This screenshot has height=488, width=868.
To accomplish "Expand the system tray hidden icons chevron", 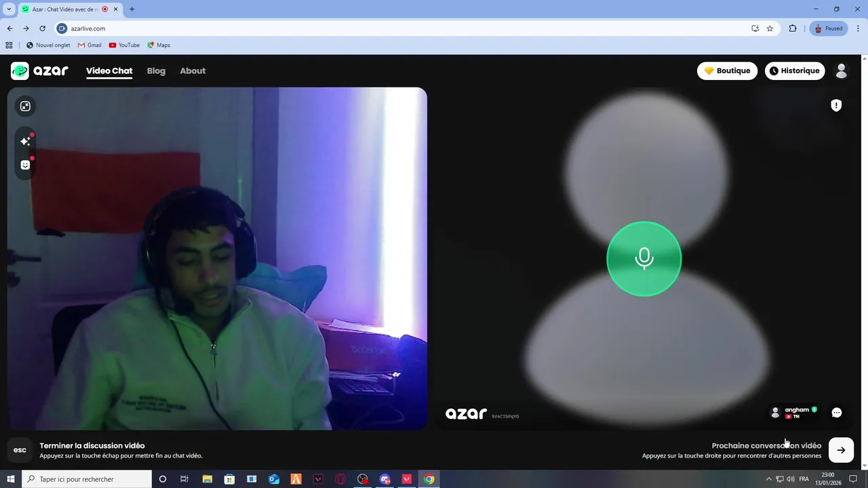I will click(768, 479).
